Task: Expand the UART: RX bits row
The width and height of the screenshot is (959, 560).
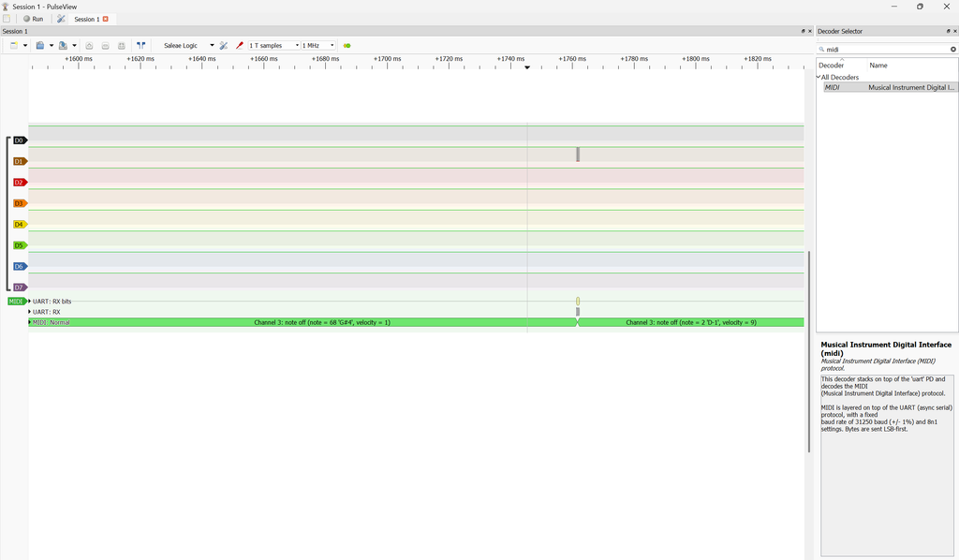Action: 29,302
